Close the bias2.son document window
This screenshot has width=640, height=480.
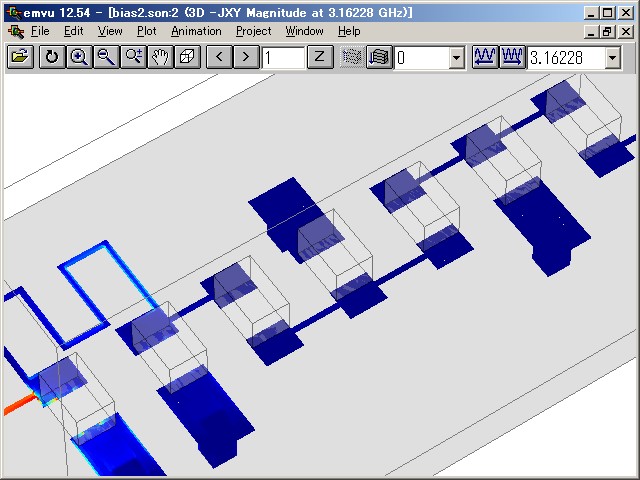pos(626,32)
